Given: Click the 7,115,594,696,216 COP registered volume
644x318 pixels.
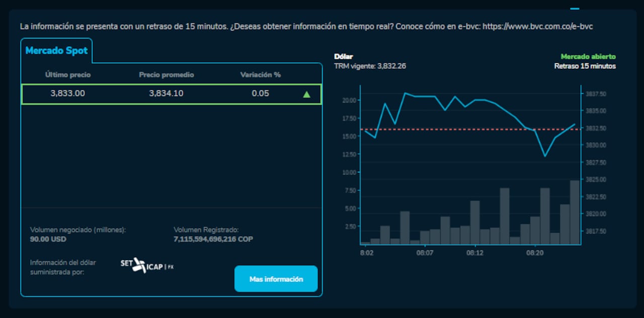Looking at the screenshot, I should (x=213, y=239).
